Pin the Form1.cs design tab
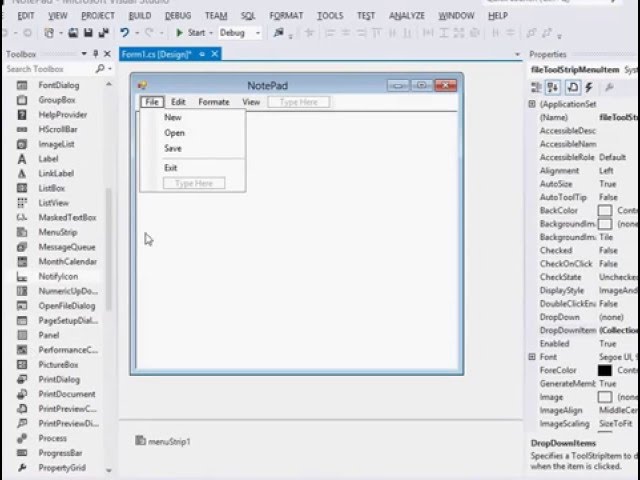This screenshot has width=640, height=480. pos(202,54)
